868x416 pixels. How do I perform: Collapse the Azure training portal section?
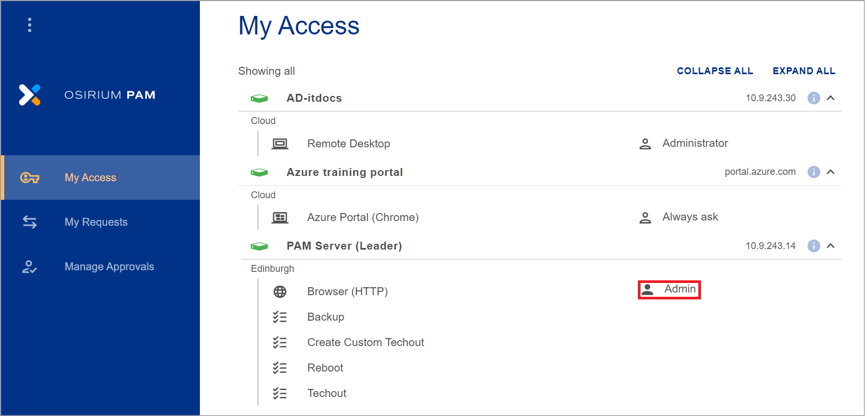pyautogui.click(x=831, y=172)
